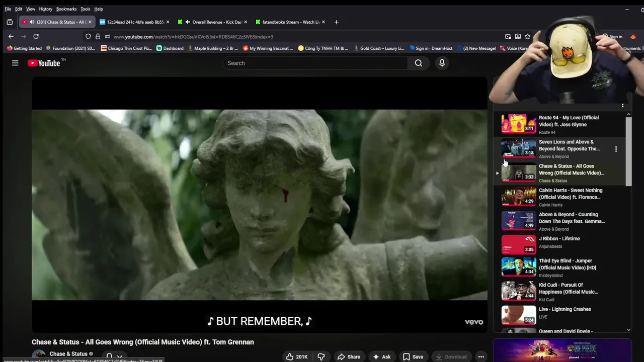
Task: Go back with browser back arrow
Action: pyautogui.click(x=11, y=36)
